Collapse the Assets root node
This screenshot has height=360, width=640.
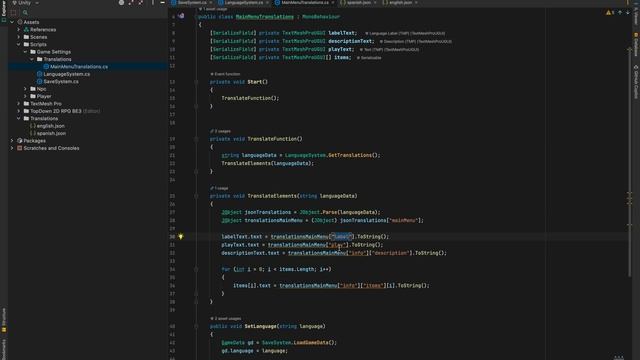pyautogui.click(x=12, y=22)
